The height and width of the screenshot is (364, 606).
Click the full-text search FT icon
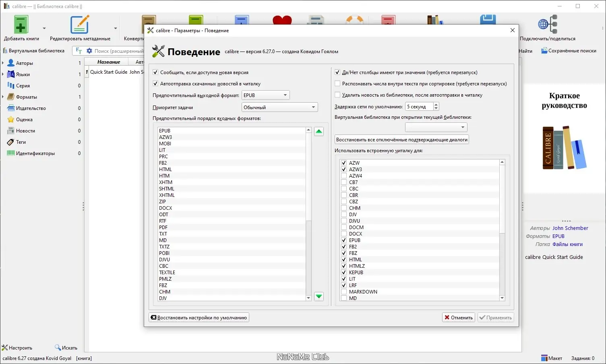click(79, 51)
